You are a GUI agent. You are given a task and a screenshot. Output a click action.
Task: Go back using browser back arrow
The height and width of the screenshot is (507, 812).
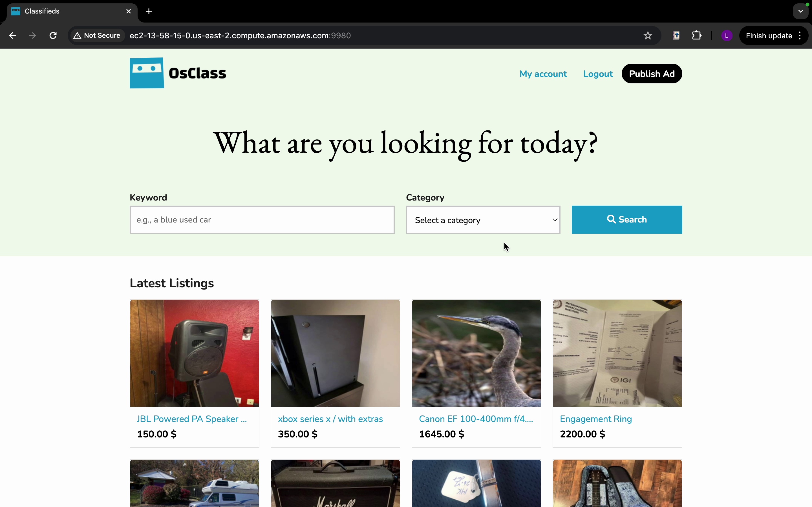pos(12,35)
